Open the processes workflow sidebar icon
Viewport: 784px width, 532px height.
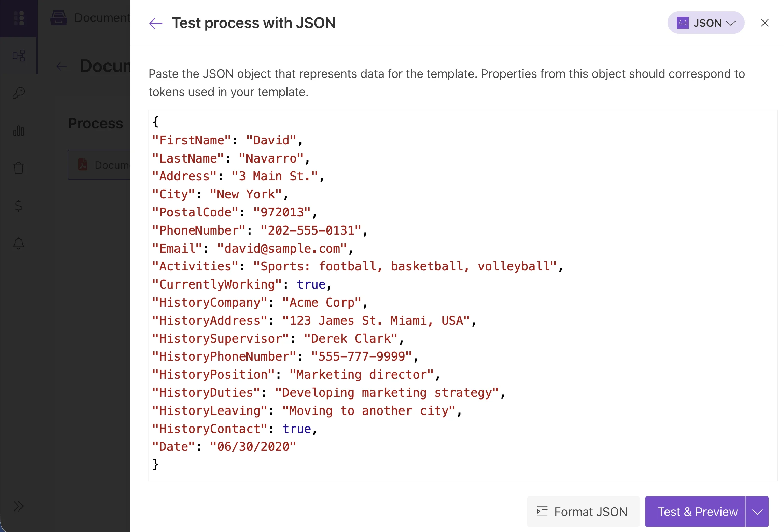[18, 56]
